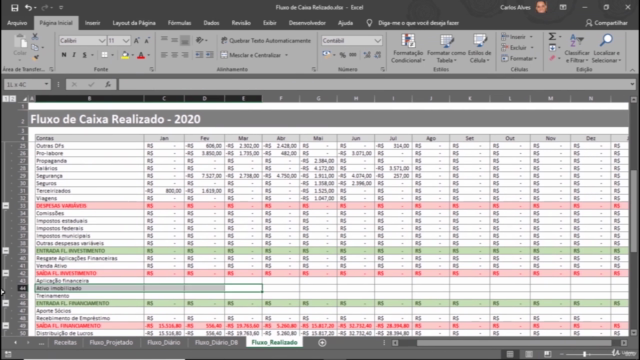This screenshot has width=640, height=360.
Task: Open the Formatar cells menu
Action: [x=519, y=59]
